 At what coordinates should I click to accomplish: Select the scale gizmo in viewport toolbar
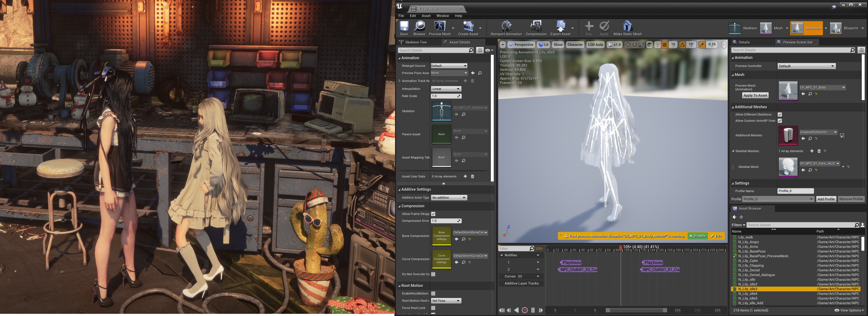click(642, 44)
